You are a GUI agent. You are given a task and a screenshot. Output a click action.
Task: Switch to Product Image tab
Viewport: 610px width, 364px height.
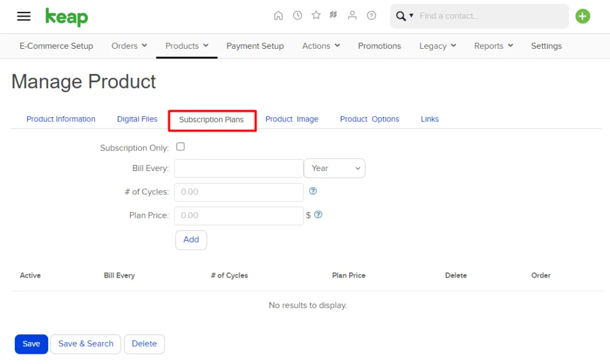pos(292,119)
